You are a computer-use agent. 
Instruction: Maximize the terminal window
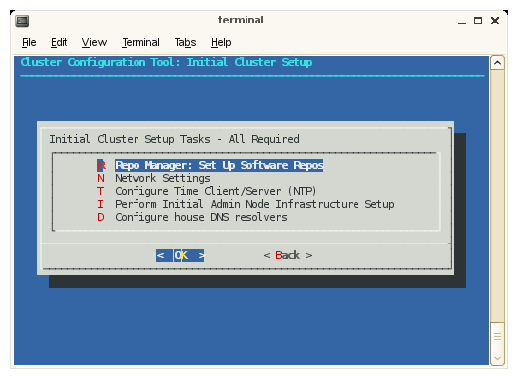[478, 21]
